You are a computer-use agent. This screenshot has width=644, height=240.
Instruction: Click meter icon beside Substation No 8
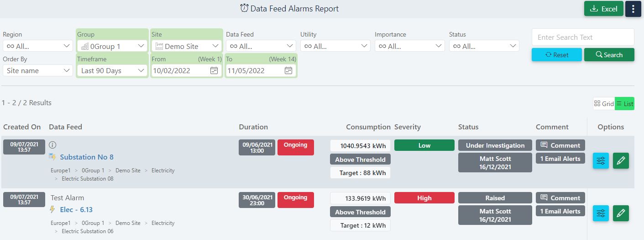[x=53, y=157]
